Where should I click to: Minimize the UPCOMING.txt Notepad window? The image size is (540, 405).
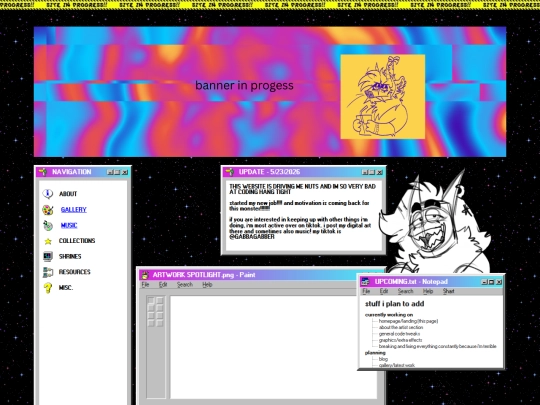pos(484,282)
